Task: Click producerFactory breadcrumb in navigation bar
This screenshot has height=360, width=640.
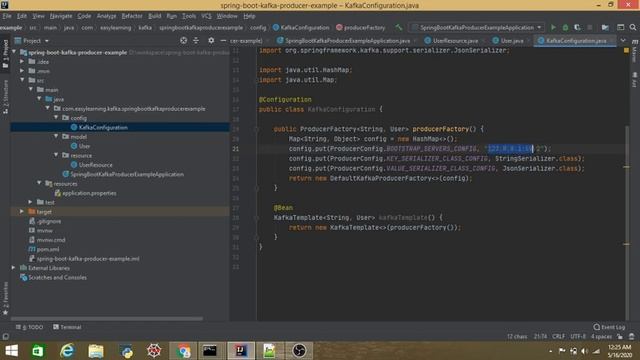Action: [x=361, y=27]
